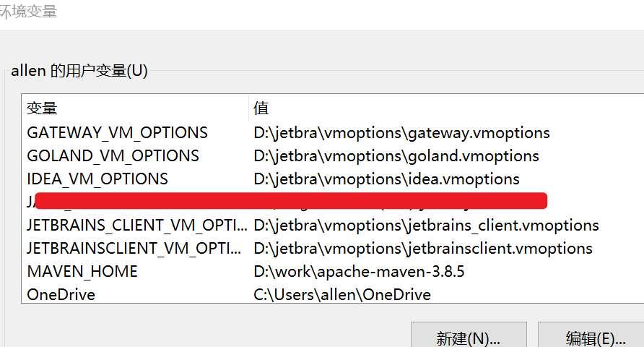Click the 编辑(E)... button
This screenshot has width=644, height=347.
click(x=595, y=338)
